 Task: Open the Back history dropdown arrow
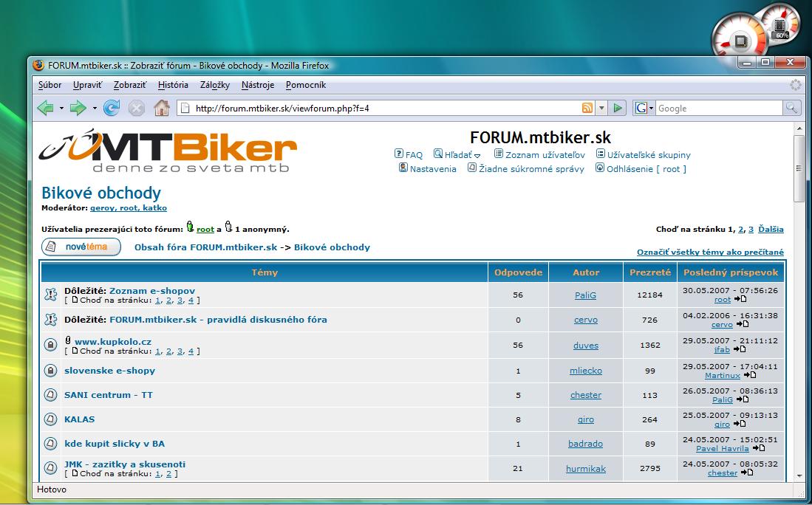point(62,109)
